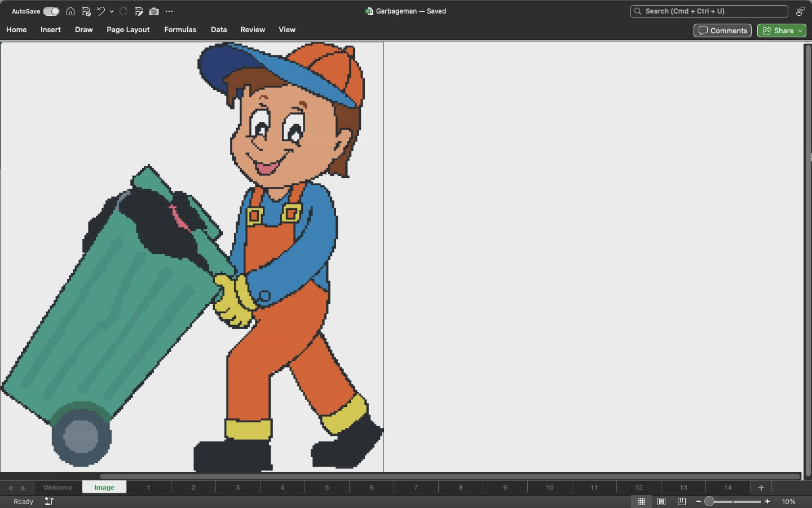
Task: Add a new sheet with the plus button
Action: (760, 488)
